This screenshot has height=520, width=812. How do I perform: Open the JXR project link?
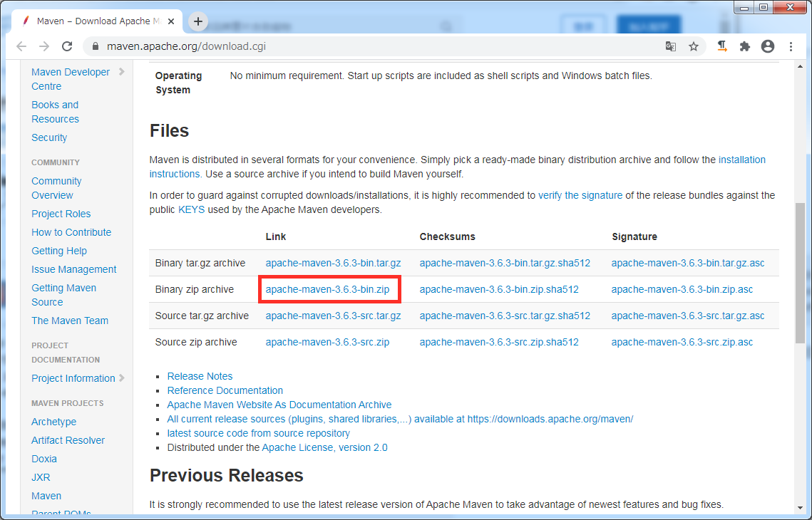[41, 477]
